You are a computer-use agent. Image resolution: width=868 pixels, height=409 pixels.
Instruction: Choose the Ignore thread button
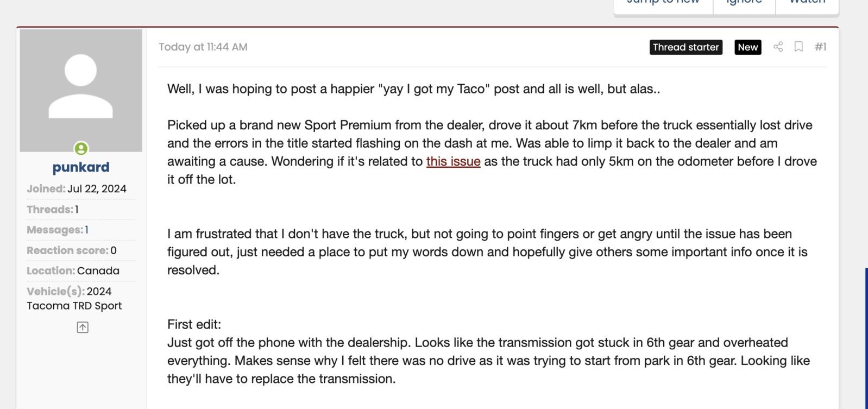tap(744, 3)
